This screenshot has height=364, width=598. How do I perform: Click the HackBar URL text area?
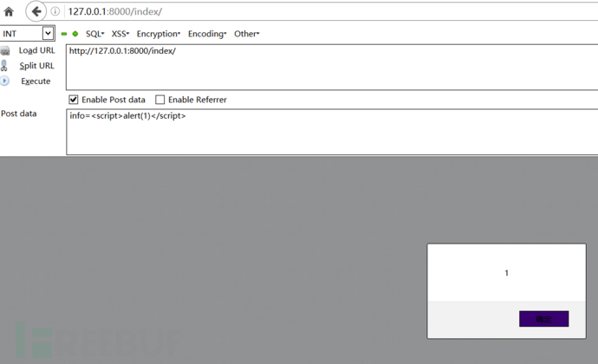point(332,67)
